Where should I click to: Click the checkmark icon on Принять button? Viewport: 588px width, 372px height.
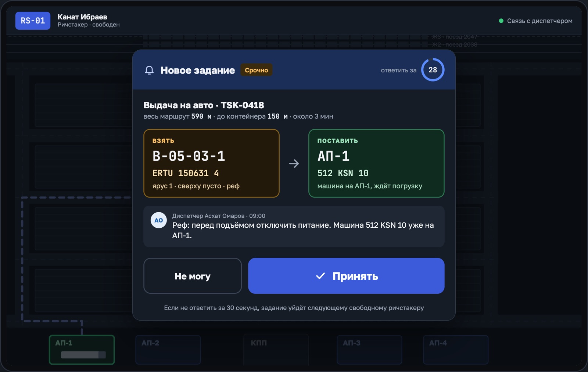320,276
